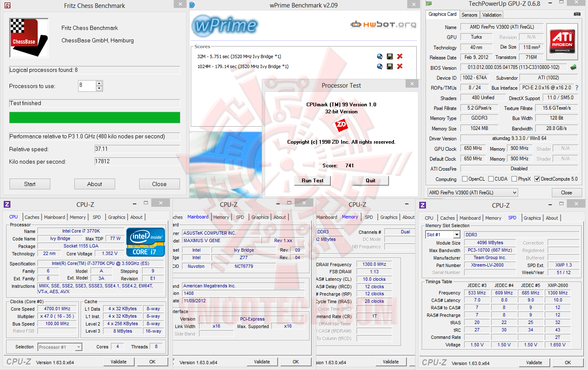Viewport: 588px width, 370px height.
Task: Click the Fritz Chess Benchmark title bar icon
Action: [7, 5]
